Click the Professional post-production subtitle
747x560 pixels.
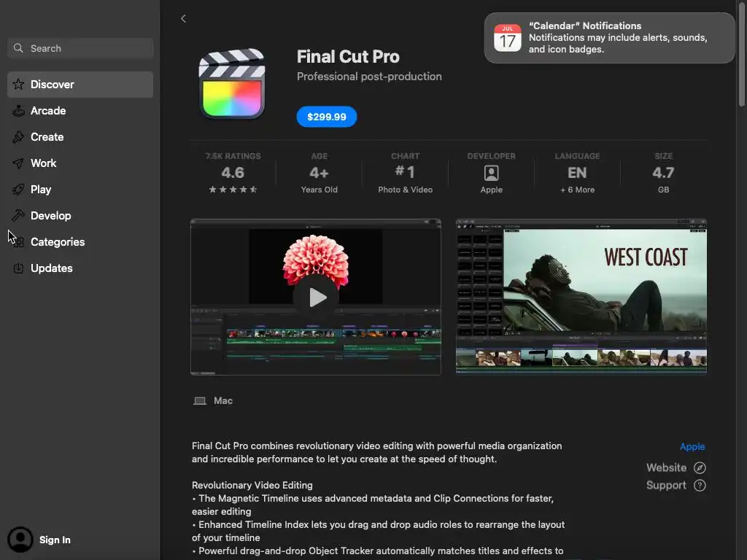click(369, 77)
